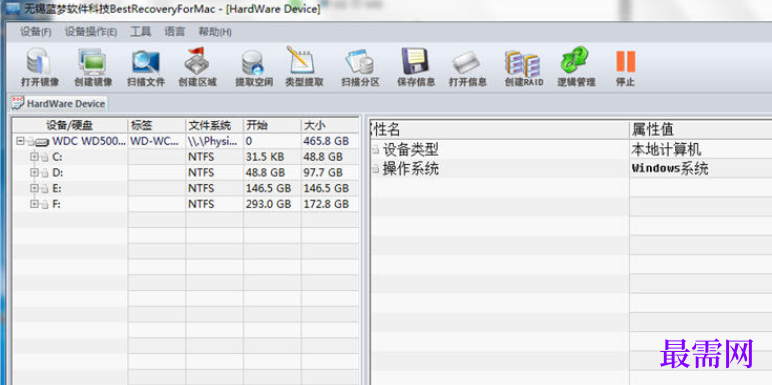
Task: Click the 创建镜像 create image icon
Action: 93,62
